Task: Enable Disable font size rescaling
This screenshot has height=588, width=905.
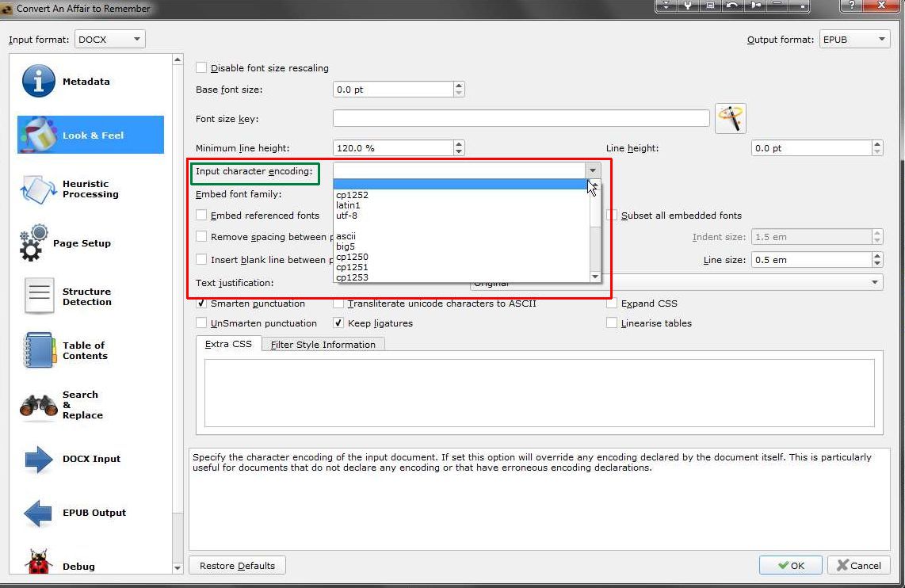Action: (201, 67)
